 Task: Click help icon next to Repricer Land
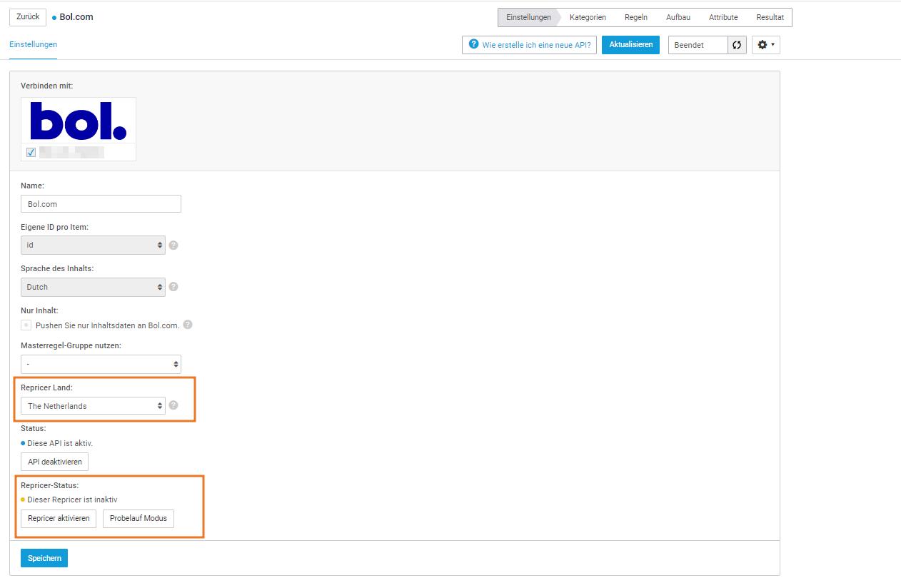173,405
